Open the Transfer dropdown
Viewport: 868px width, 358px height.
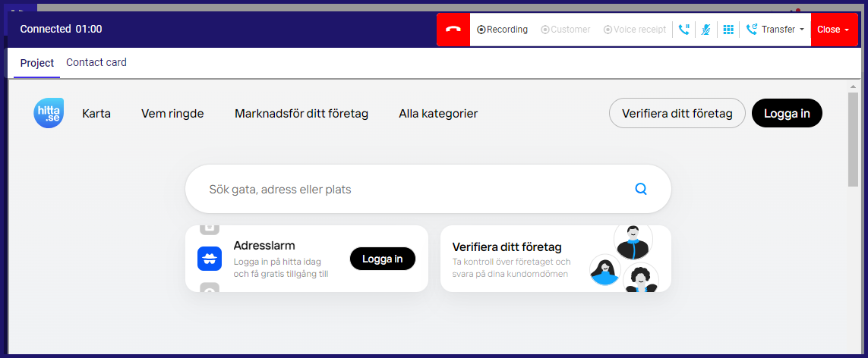(x=775, y=30)
